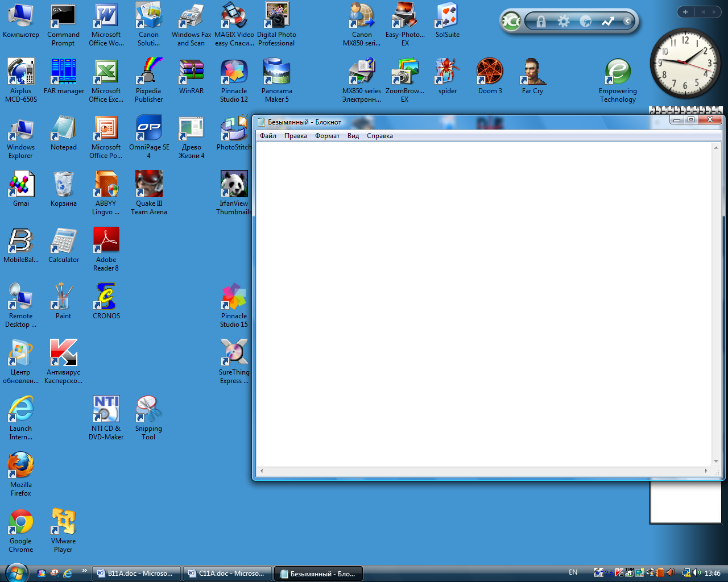The width and height of the screenshot is (728, 582).
Task: Switch to C11A.doc taskbar button
Action: click(227, 573)
